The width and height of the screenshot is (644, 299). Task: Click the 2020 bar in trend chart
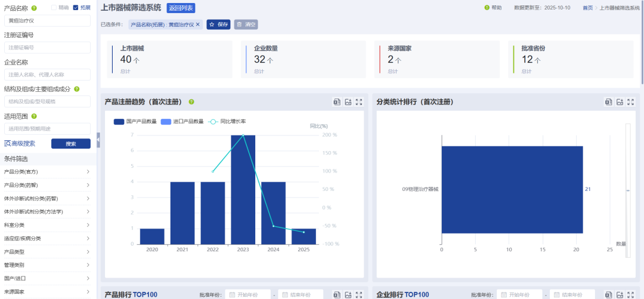pyautogui.click(x=152, y=236)
